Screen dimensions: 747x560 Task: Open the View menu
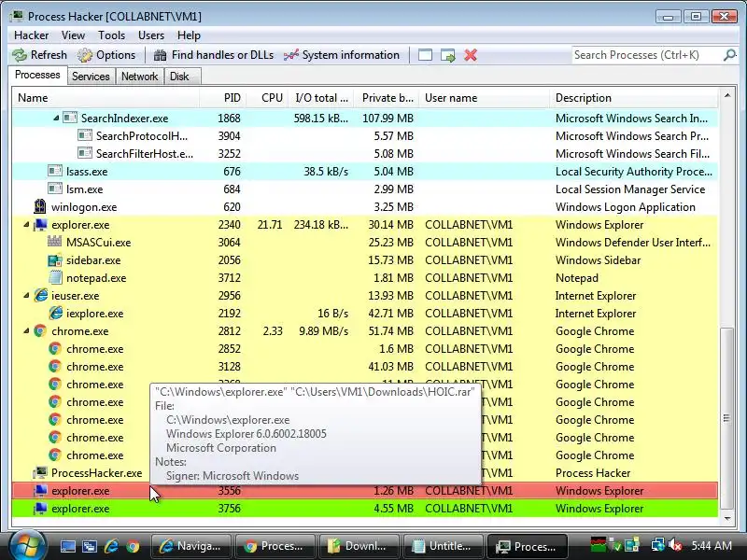(73, 35)
